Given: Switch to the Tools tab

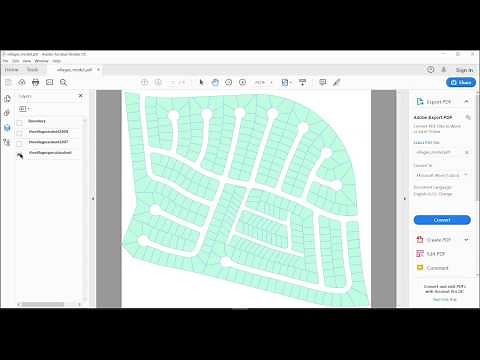Looking at the screenshot, I should click(33, 69).
